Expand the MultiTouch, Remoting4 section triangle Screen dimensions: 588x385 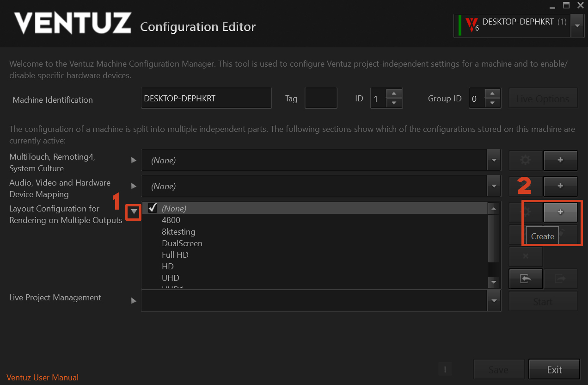134,160
